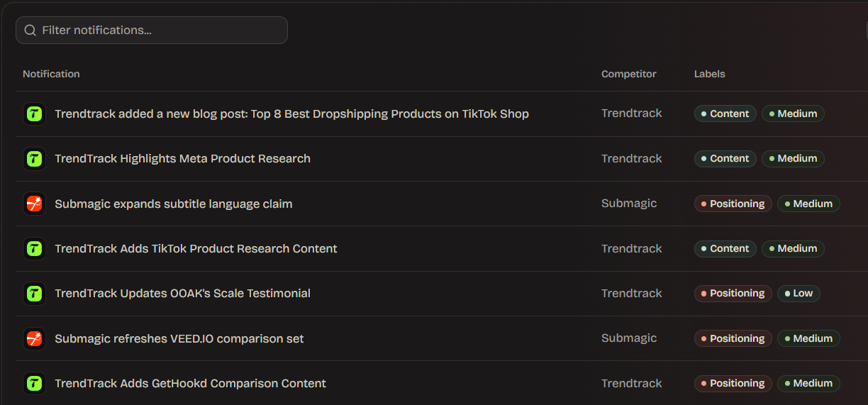
Task: Click Content label in TikTok Product Research Content row
Action: [725, 248]
